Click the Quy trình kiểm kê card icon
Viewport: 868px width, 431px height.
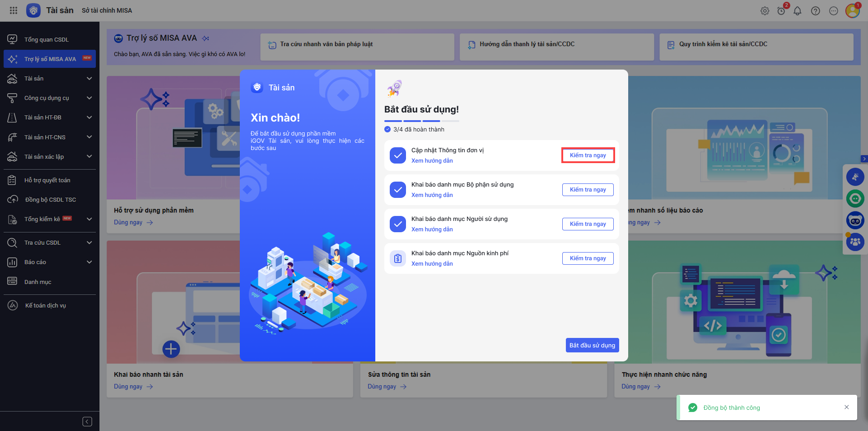click(x=671, y=45)
